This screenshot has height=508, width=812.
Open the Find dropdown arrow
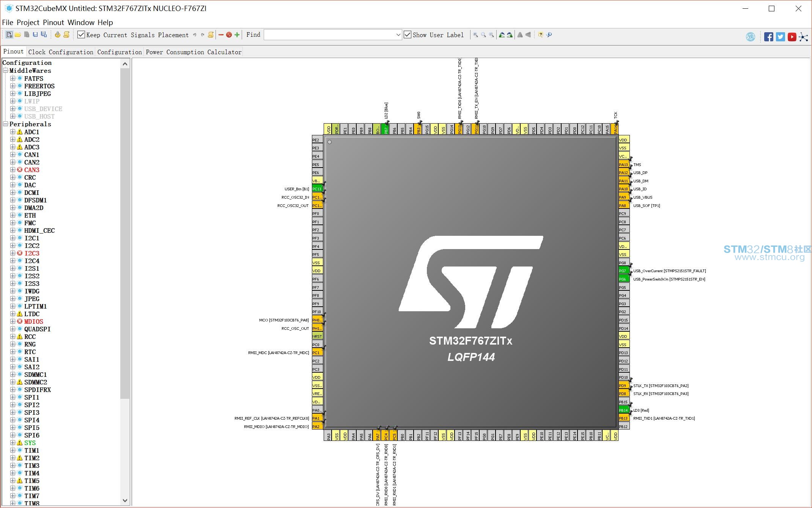[x=398, y=35]
